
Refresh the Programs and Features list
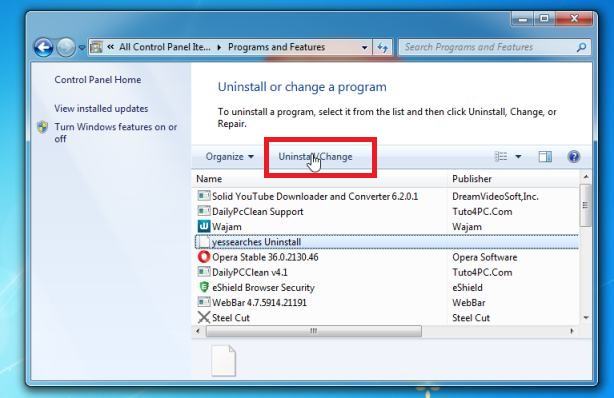[382, 47]
